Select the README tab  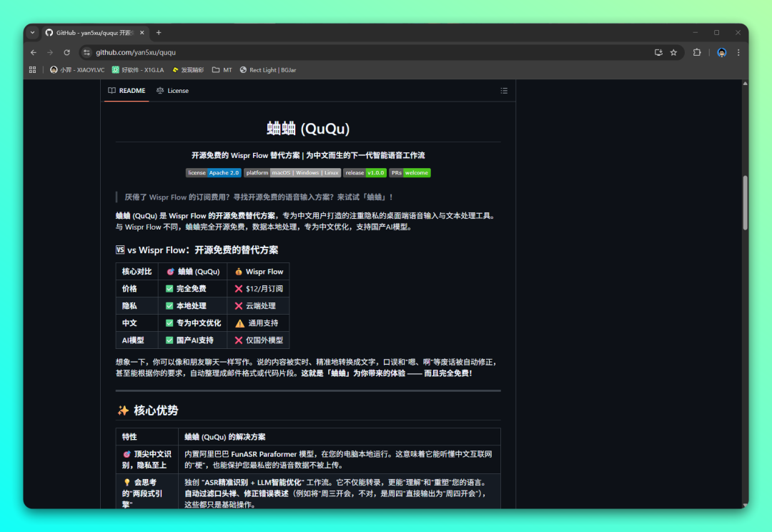(127, 91)
